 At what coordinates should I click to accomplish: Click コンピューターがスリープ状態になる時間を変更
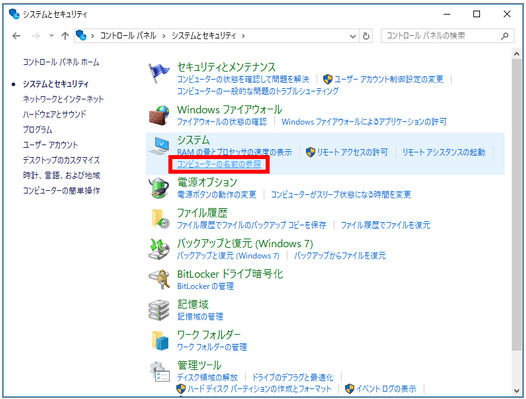(341, 195)
